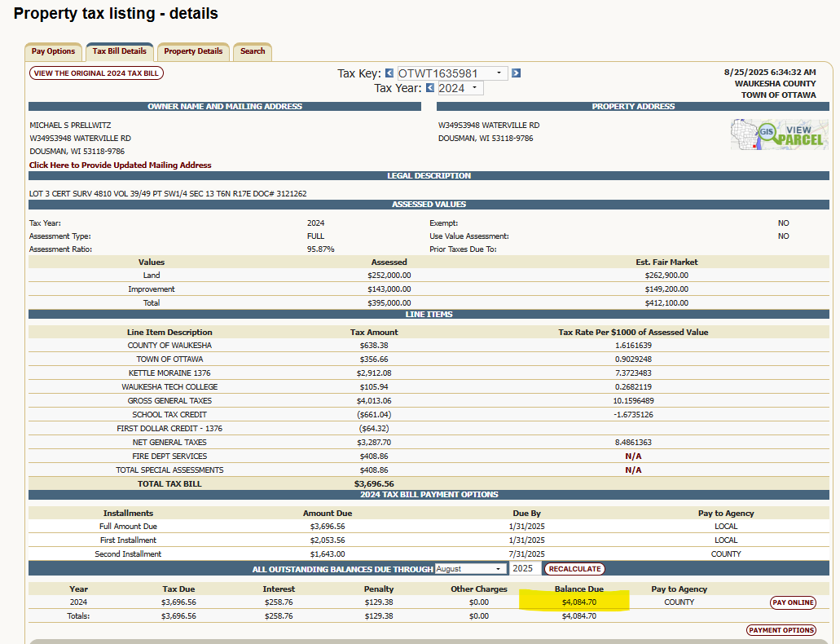Click the previous Tax Year arrow icon
840x644 pixels.
pos(429,88)
